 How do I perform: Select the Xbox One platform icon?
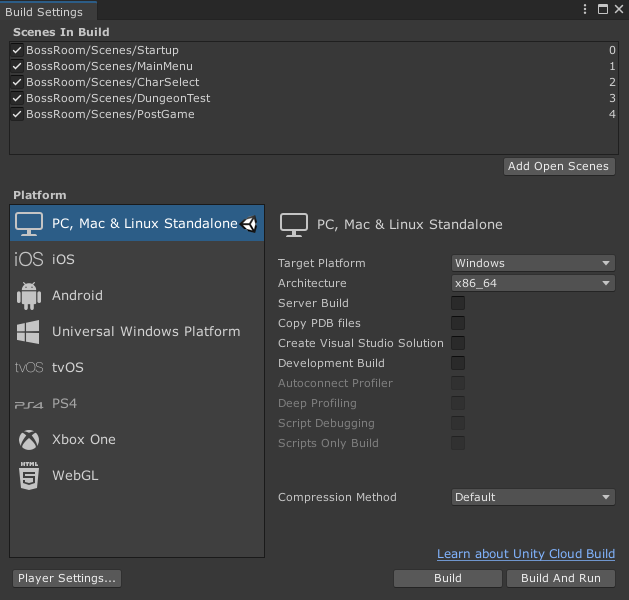tap(29, 440)
